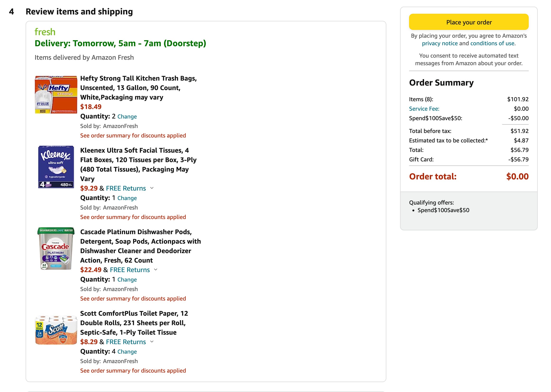Open the privacy notice link
This screenshot has height=392, width=551.
(x=440, y=43)
